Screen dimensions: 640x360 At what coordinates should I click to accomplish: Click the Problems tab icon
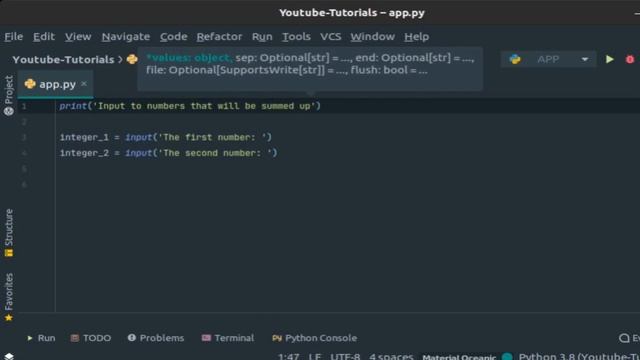point(131,338)
